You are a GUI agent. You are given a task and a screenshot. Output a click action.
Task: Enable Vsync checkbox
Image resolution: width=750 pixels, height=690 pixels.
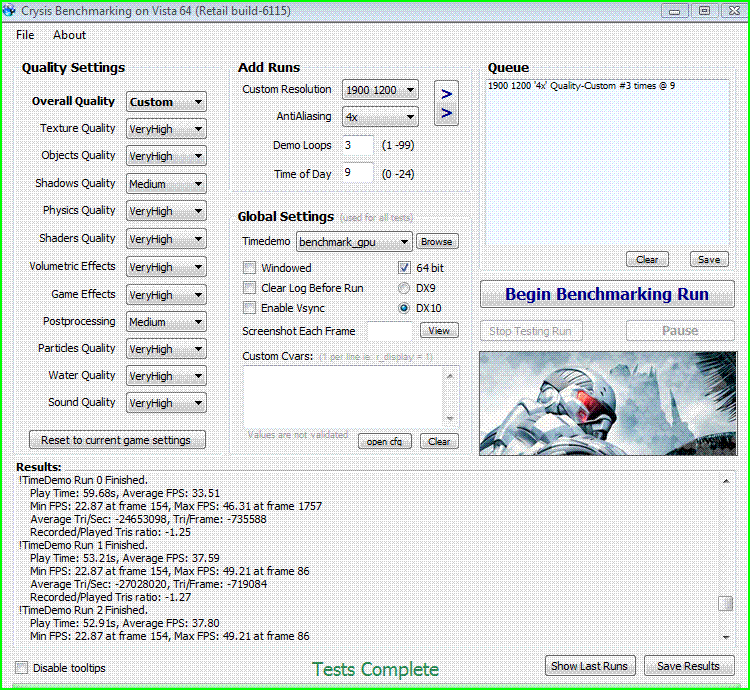click(249, 307)
